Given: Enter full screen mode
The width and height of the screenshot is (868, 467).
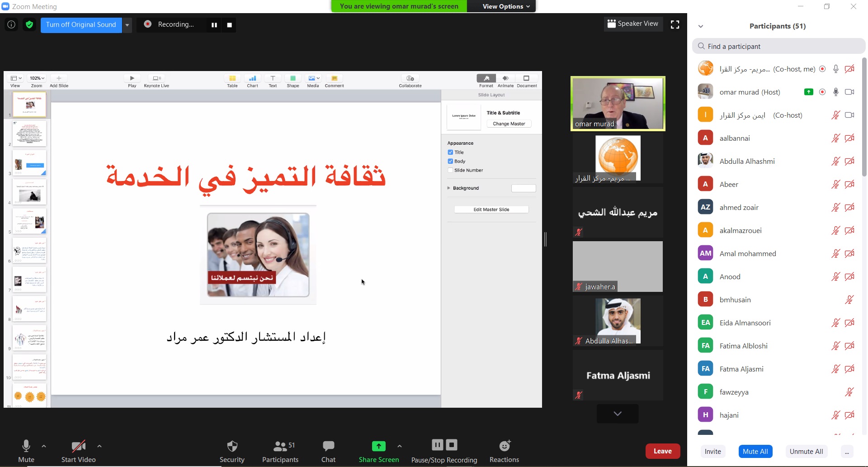Looking at the screenshot, I should 675,25.
